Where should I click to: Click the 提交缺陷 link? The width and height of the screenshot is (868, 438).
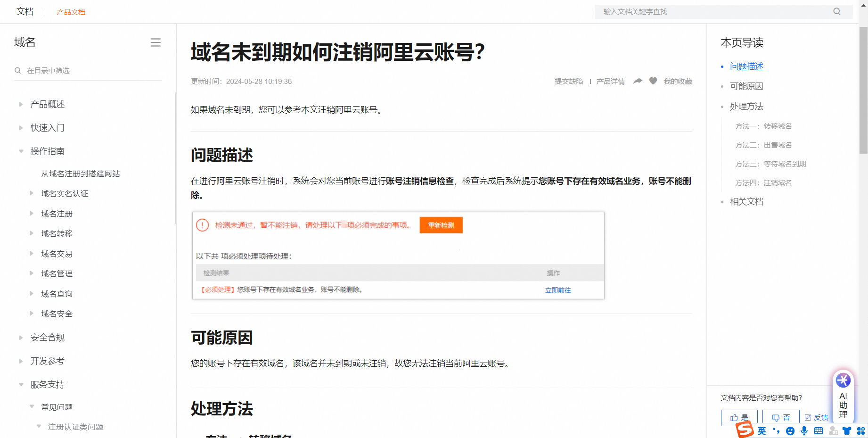569,82
